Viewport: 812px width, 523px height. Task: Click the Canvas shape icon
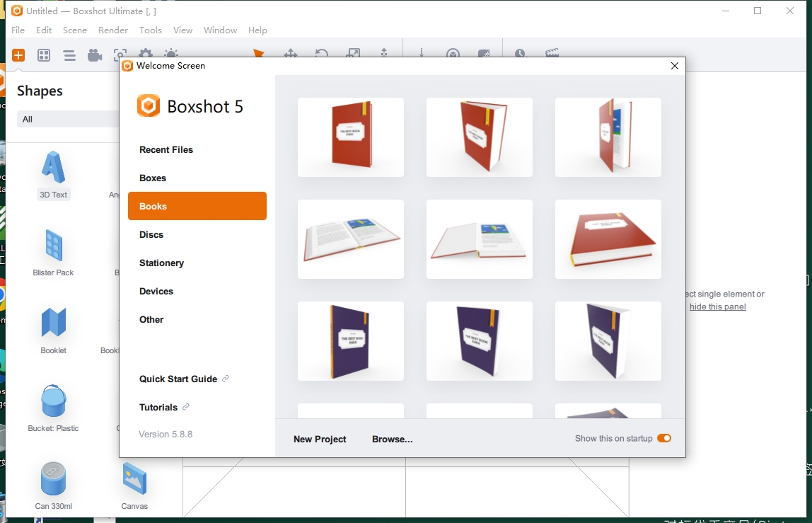click(x=134, y=485)
